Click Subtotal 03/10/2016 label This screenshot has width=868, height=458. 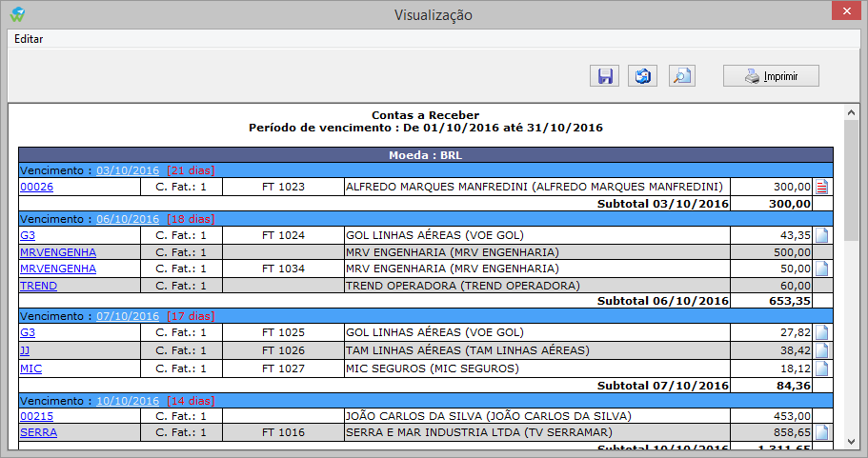tap(662, 204)
